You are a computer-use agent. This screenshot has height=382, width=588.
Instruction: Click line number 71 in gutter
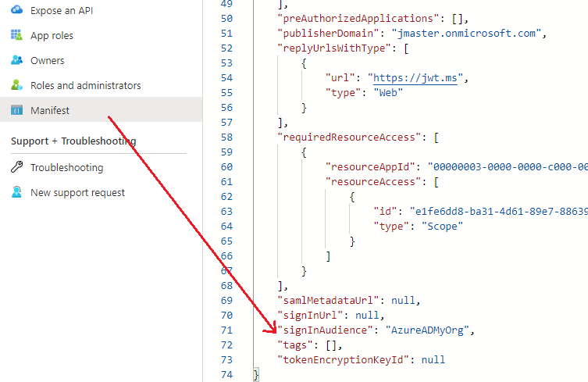click(226, 330)
